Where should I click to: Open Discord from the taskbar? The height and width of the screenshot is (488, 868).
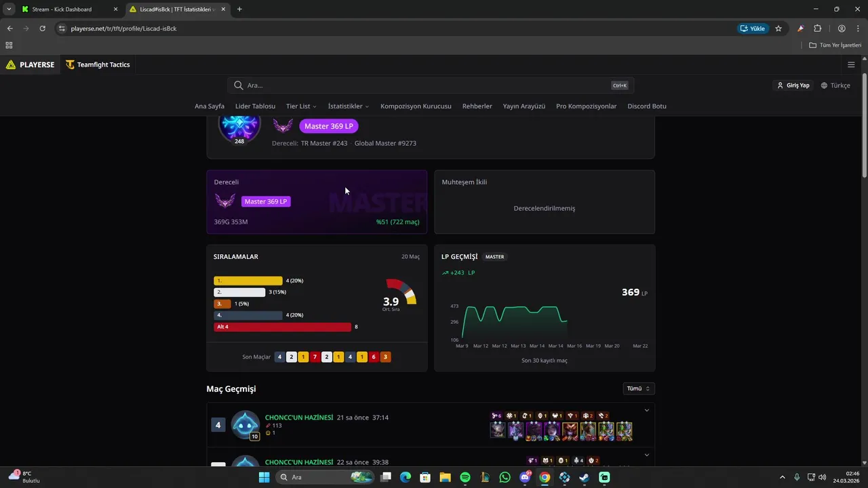tap(525, 477)
